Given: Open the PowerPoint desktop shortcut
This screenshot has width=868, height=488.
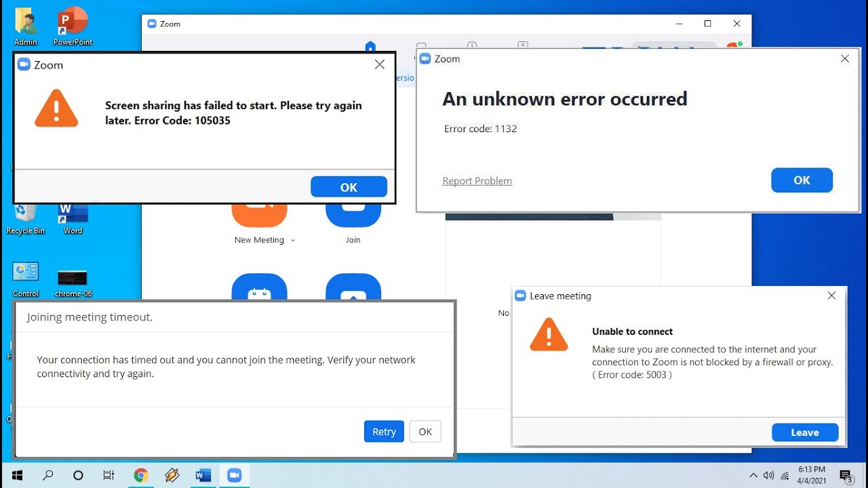Looking at the screenshot, I should 73,27.
